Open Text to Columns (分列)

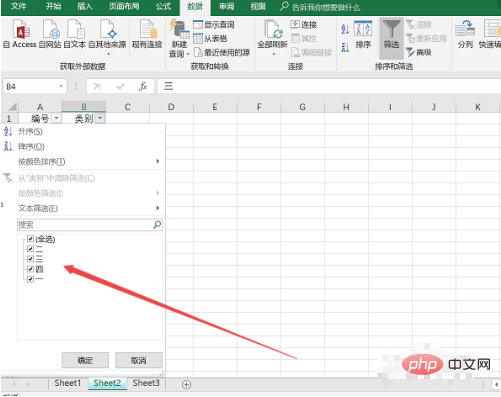pyautogui.click(x=465, y=35)
